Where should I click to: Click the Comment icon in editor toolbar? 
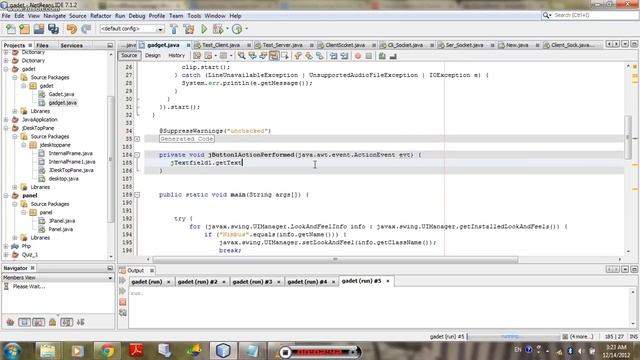pyautogui.click(x=382, y=56)
